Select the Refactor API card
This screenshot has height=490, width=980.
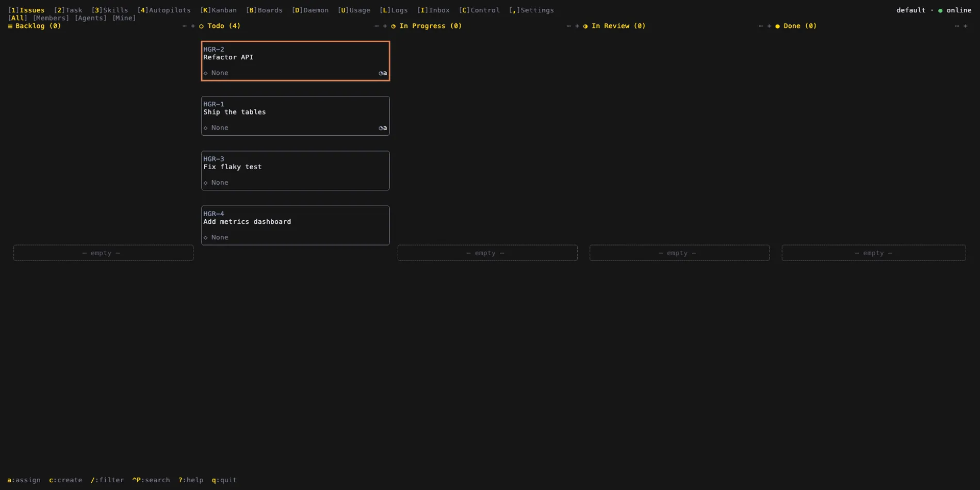(x=296, y=61)
